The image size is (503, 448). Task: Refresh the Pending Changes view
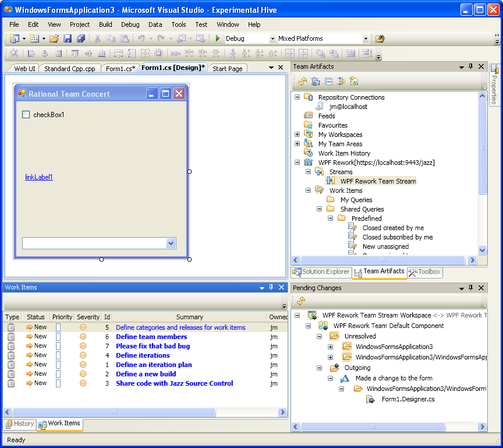[301, 301]
